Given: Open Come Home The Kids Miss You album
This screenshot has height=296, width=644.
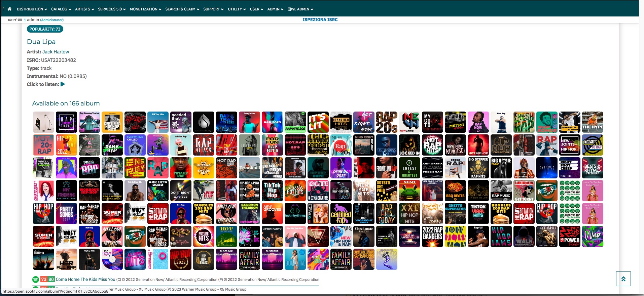Looking at the screenshot, I should coord(85,280).
